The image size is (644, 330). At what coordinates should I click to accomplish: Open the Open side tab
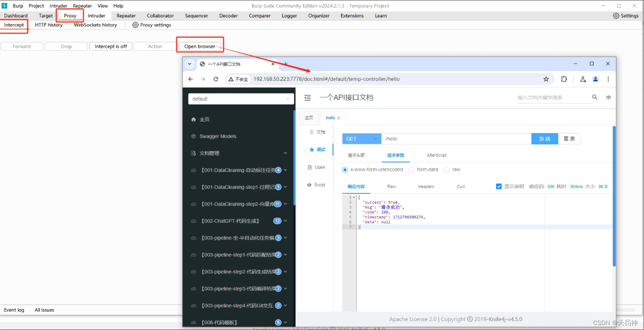click(x=316, y=167)
